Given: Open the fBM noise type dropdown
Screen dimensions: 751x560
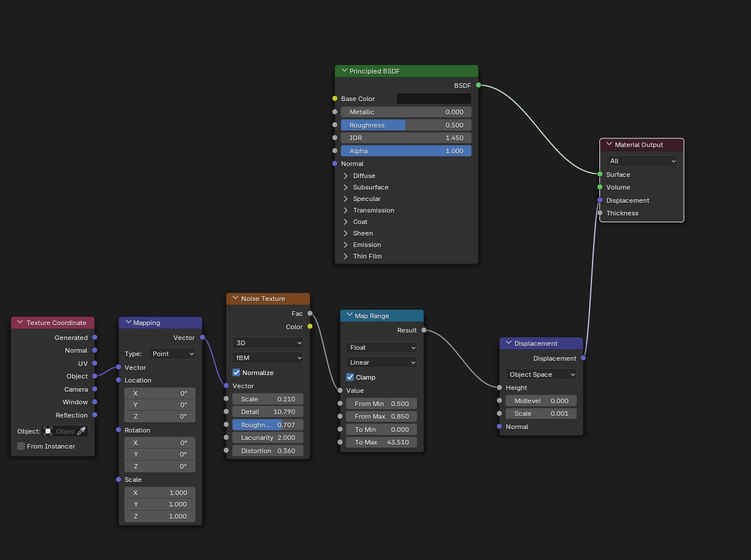Looking at the screenshot, I should (x=268, y=358).
